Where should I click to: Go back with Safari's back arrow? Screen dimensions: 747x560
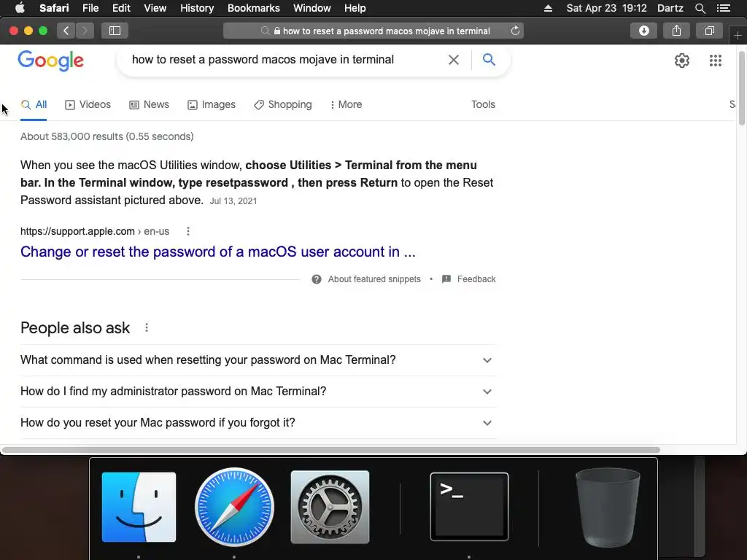click(x=66, y=31)
